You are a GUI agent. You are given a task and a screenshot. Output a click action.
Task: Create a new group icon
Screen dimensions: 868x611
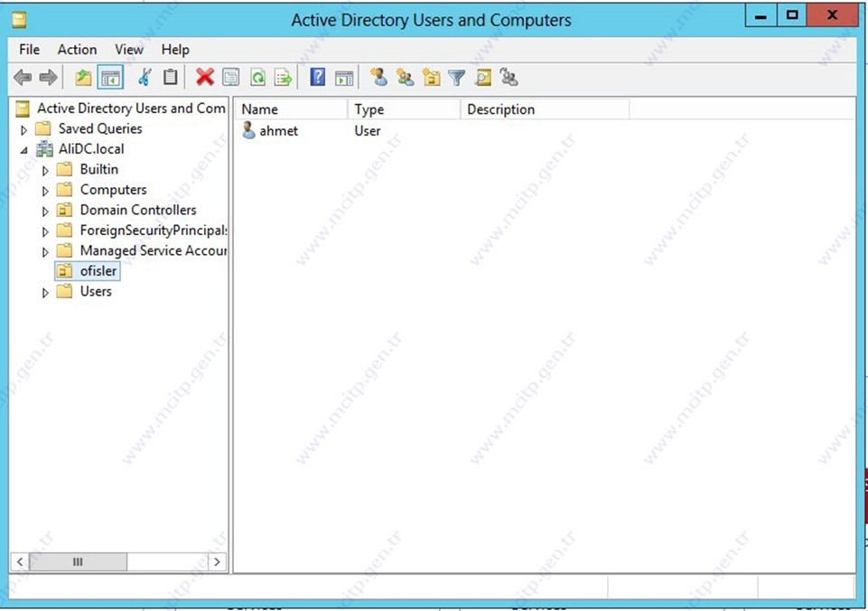click(406, 77)
